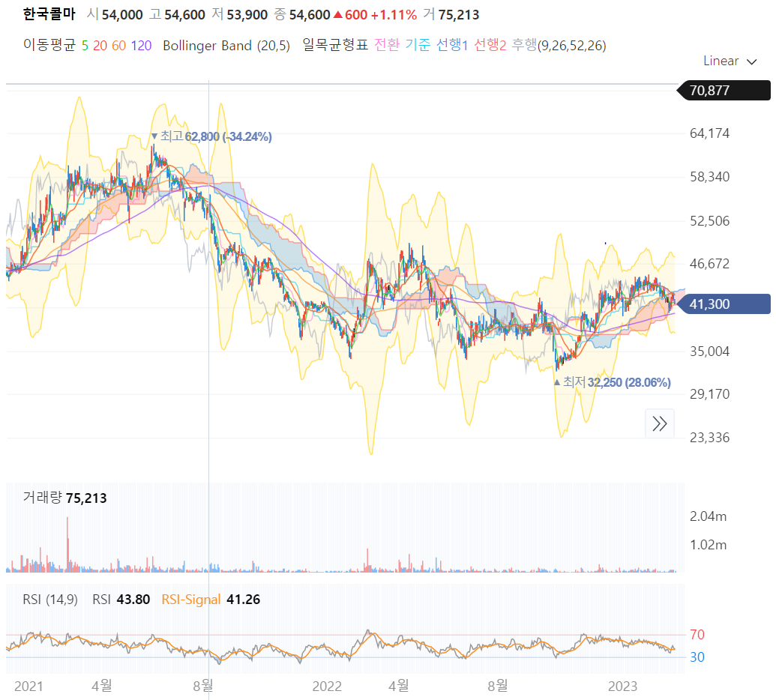776x700 pixels.
Task: Click the 1.02m volume axis label
Action: (x=709, y=545)
